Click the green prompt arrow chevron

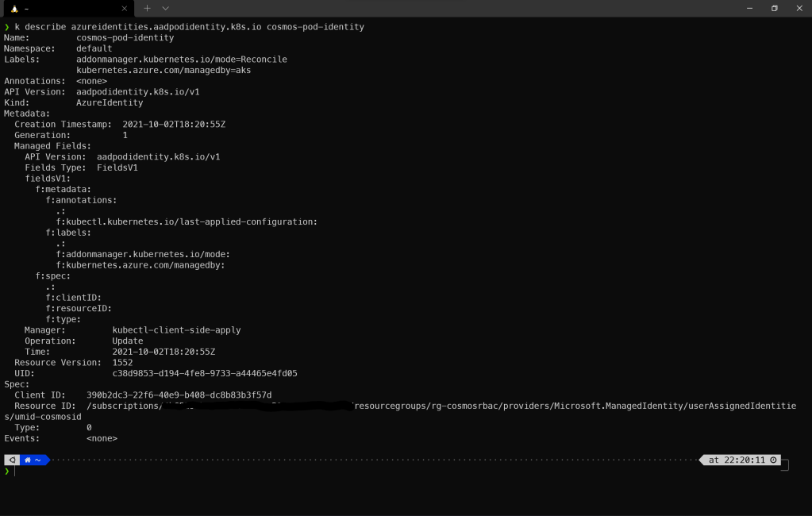[6, 470]
